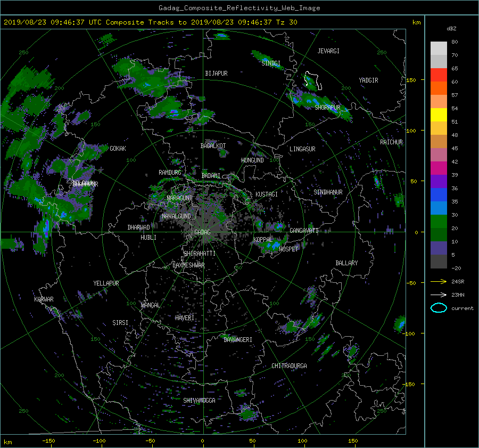Select the 20 dBZ green color swatch
Screen dimensions: 479x448
[439, 221]
